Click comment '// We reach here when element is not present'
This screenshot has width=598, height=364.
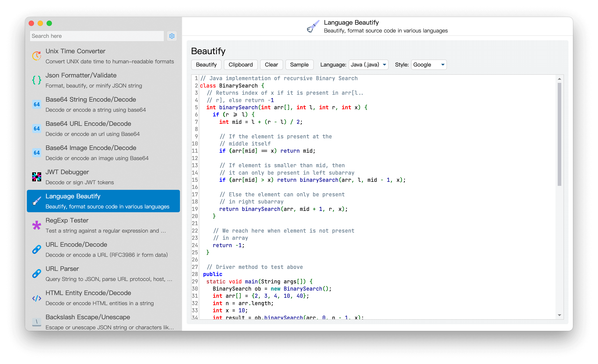pyautogui.click(x=284, y=231)
